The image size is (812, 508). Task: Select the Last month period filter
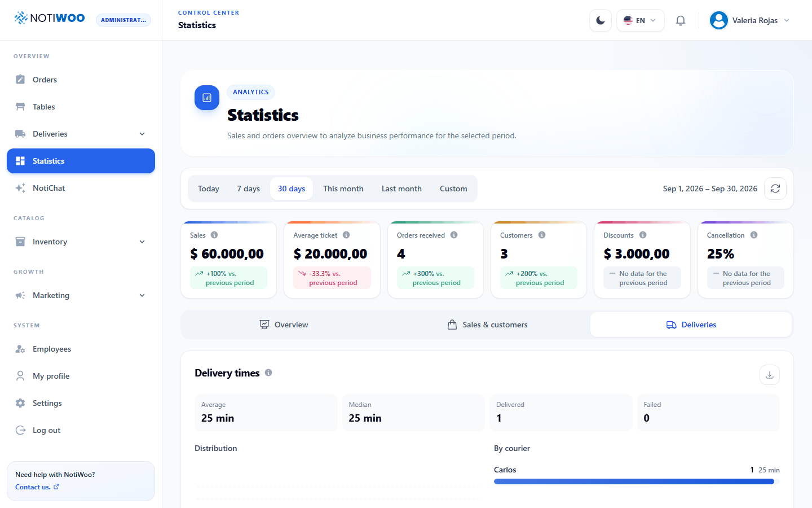coord(401,189)
